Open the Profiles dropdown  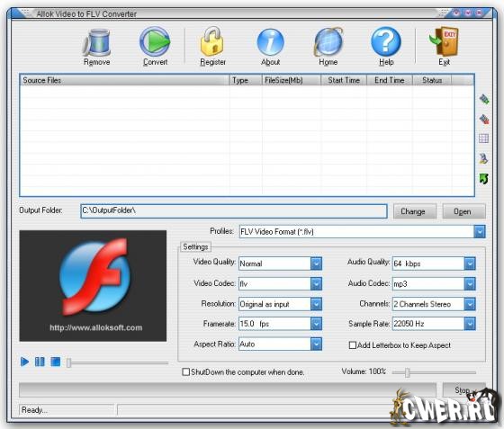click(x=480, y=231)
